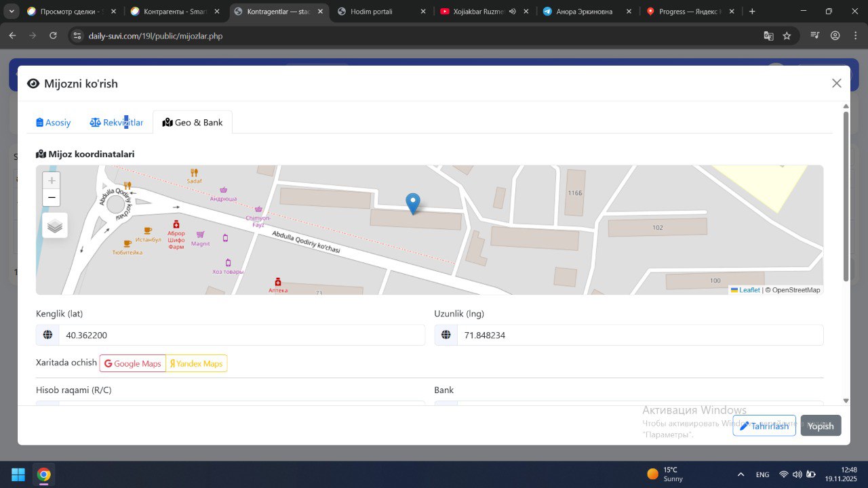Open the map layers control
Viewport: 868px width, 488px height.
[x=55, y=226]
